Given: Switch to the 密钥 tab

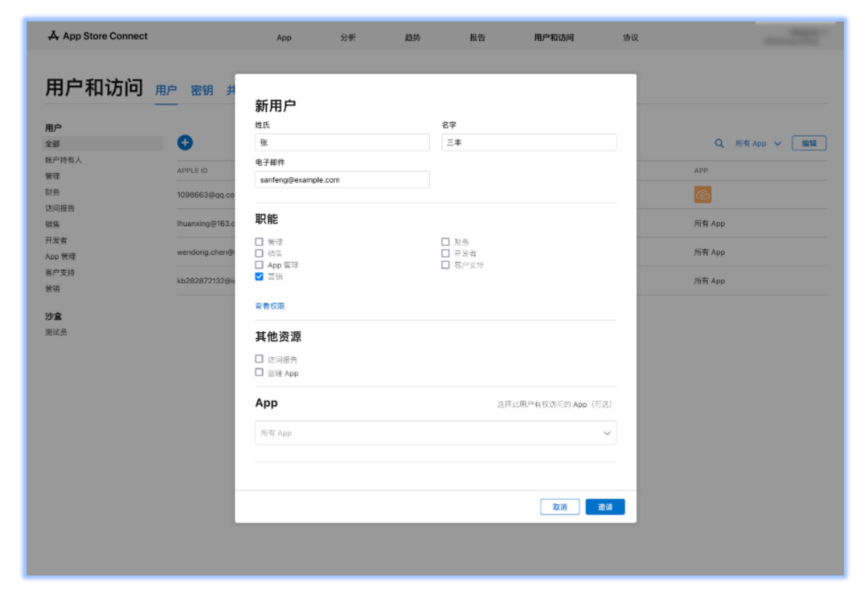Looking at the screenshot, I should [x=202, y=90].
